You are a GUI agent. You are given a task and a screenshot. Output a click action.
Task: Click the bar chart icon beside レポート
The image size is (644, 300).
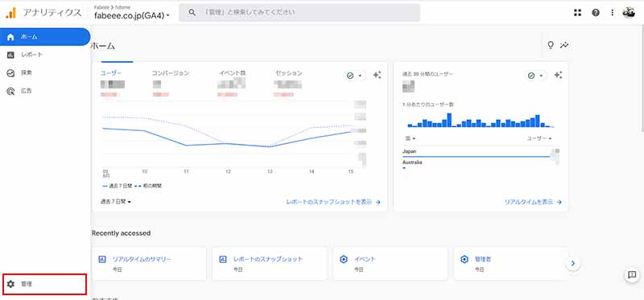(10, 55)
